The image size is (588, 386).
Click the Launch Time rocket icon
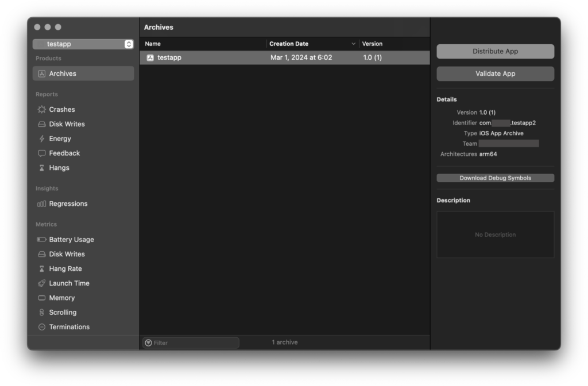pos(41,283)
